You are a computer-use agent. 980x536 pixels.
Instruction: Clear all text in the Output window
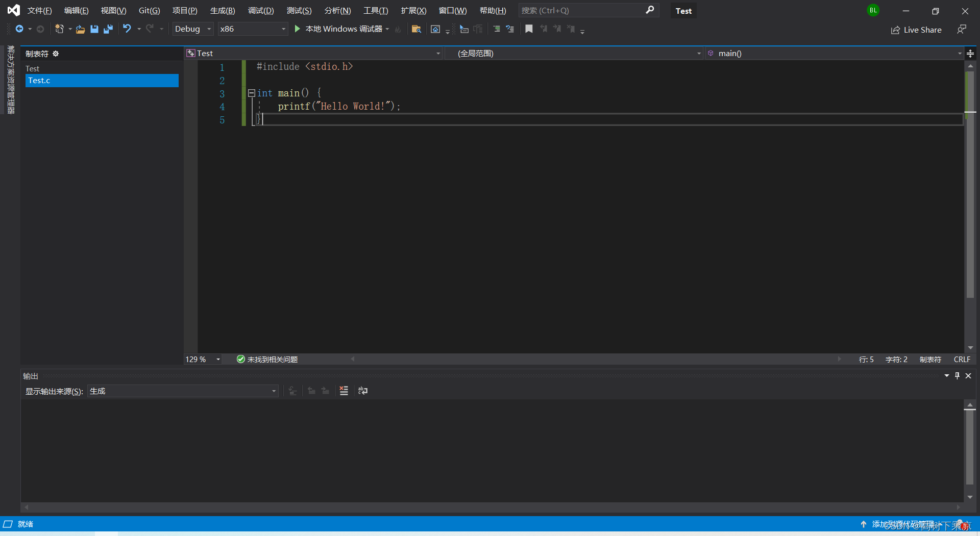click(344, 391)
